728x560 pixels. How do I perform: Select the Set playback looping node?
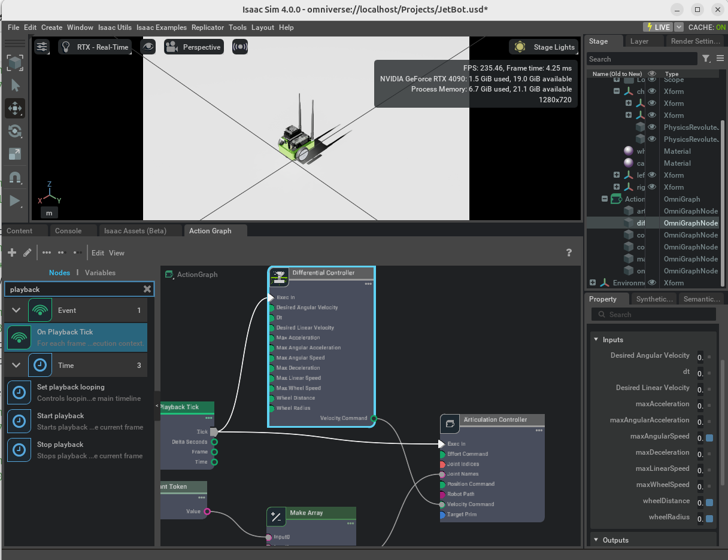tap(76, 392)
